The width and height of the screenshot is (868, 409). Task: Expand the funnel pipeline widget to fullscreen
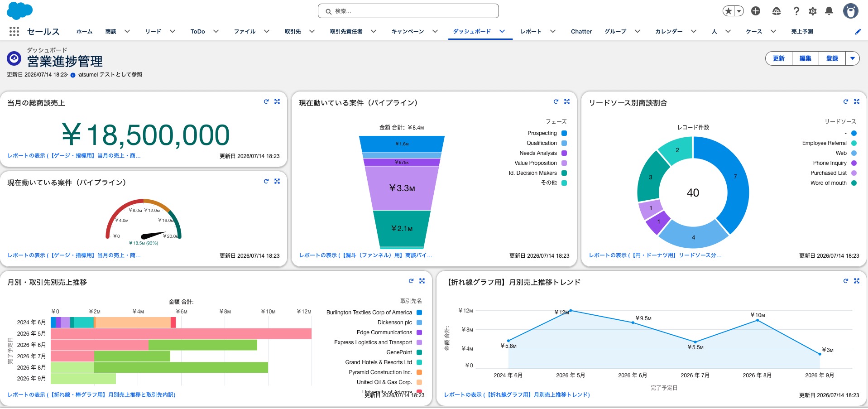click(567, 101)
